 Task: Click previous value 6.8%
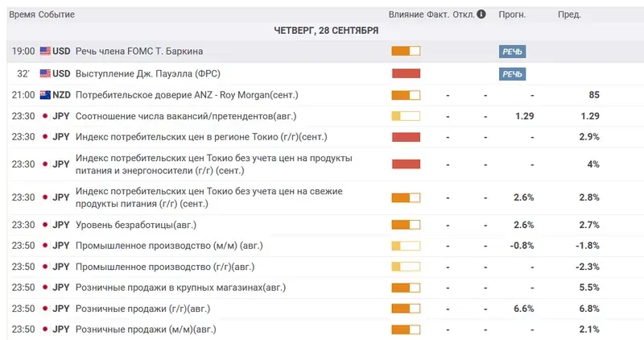589,309
